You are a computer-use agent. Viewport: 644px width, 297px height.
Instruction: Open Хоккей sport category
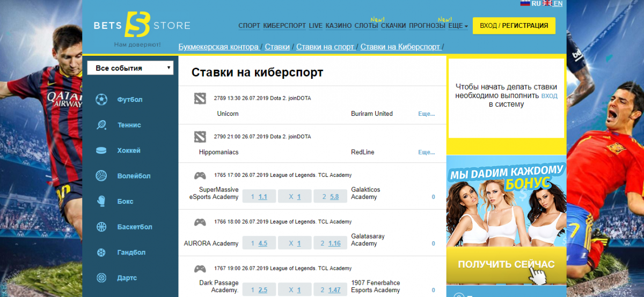(x=129, y=151)
